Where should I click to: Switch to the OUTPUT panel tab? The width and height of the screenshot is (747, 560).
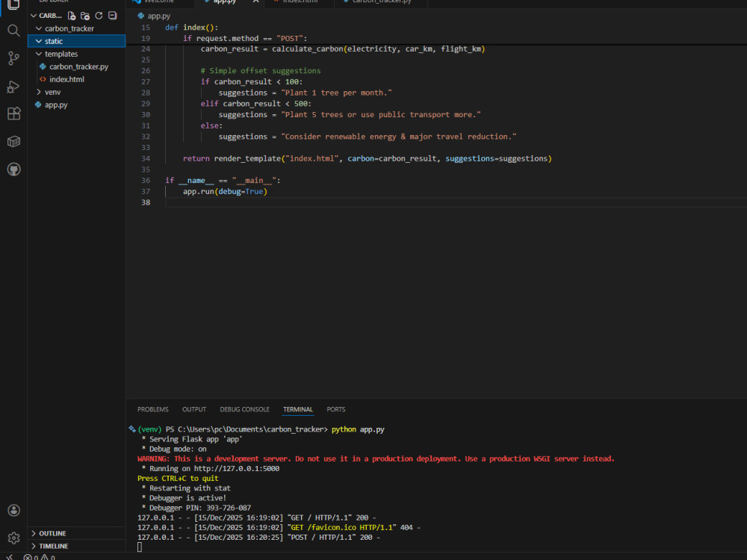(x=194, y=409)
